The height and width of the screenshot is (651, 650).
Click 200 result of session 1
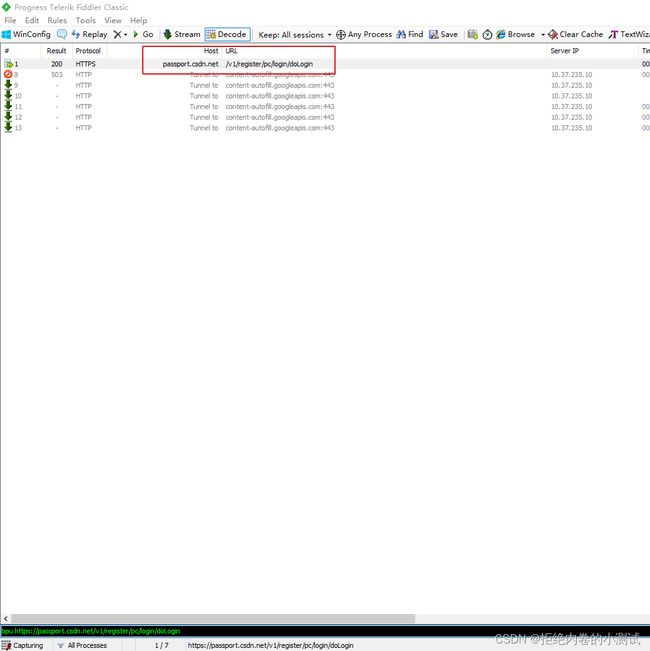(x=57, y=64)
